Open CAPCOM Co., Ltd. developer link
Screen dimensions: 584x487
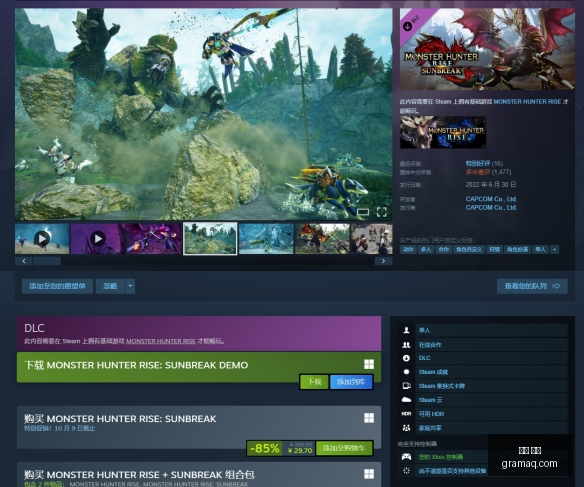[491, 199]
